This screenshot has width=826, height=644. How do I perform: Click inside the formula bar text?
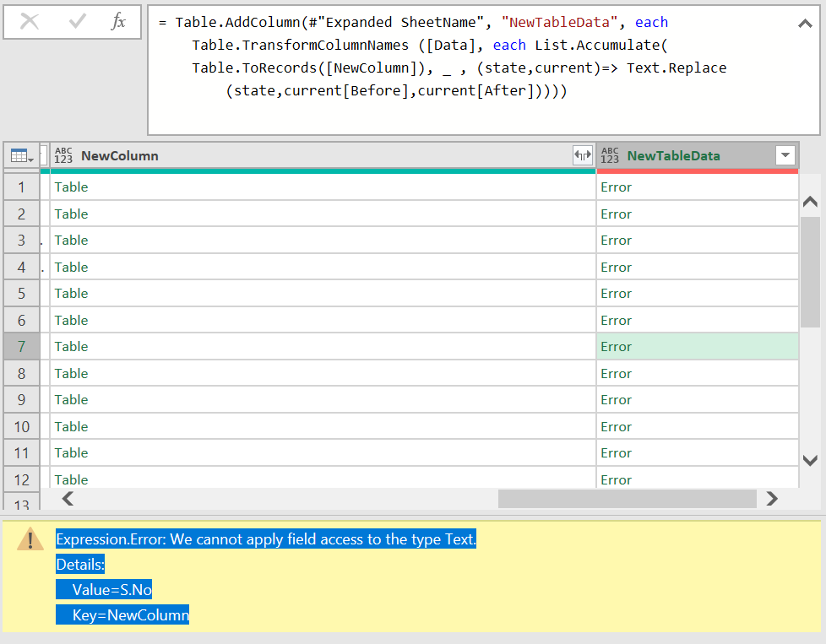pos(484,70)
